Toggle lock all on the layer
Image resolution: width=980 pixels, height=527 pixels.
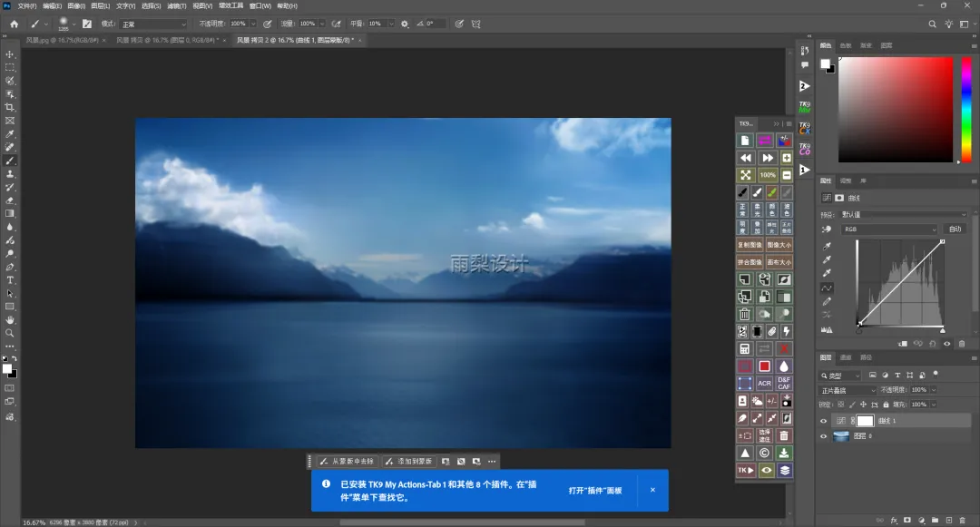886,405
